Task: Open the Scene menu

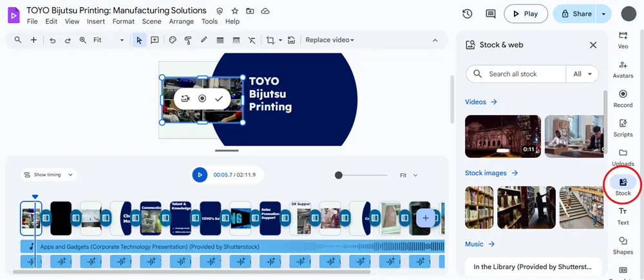Action: (151, 21)
